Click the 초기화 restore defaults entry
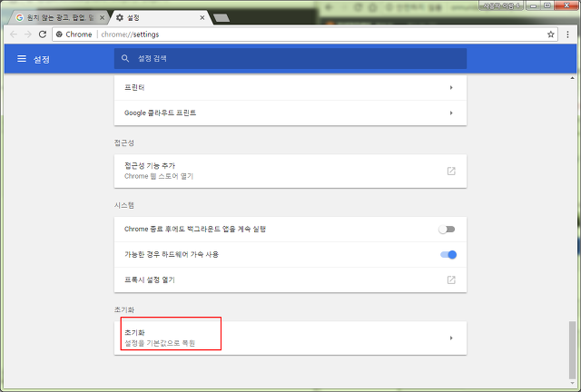This screenshot has height=392, width=581. point(290,338)
